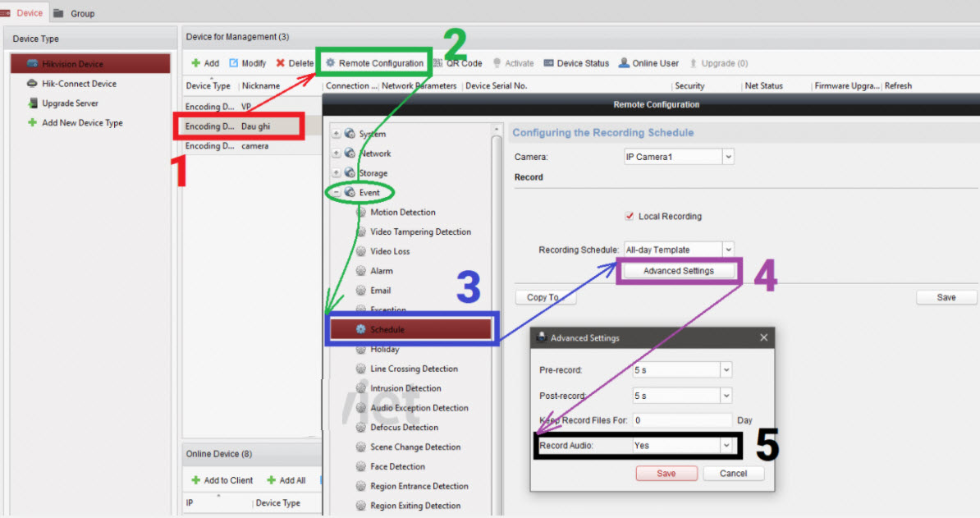This screenshot has width=980, height=518.
Task: Select Schedule in the Event tree
Action: pyautogui.click(x=387, y=330)
